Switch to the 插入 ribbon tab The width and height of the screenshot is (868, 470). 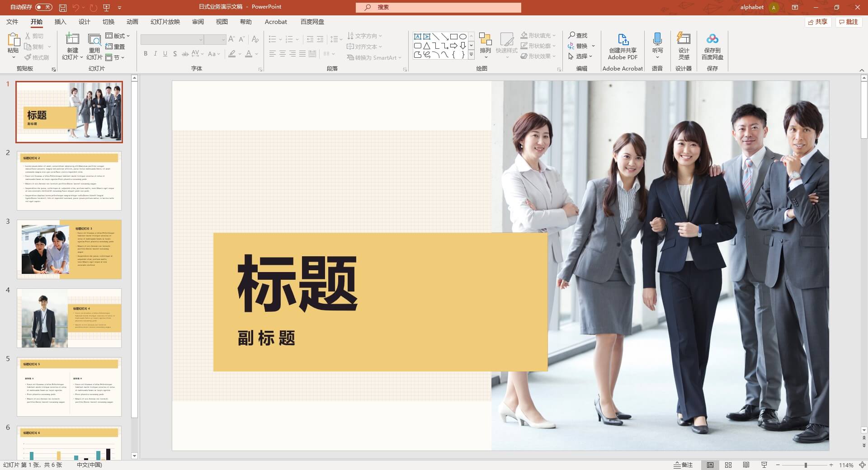tap(60, 22)
